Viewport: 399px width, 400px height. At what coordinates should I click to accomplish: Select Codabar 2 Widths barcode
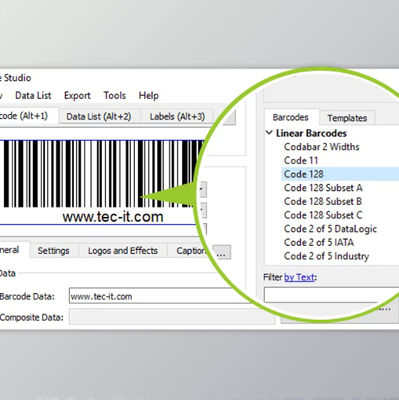322,147
